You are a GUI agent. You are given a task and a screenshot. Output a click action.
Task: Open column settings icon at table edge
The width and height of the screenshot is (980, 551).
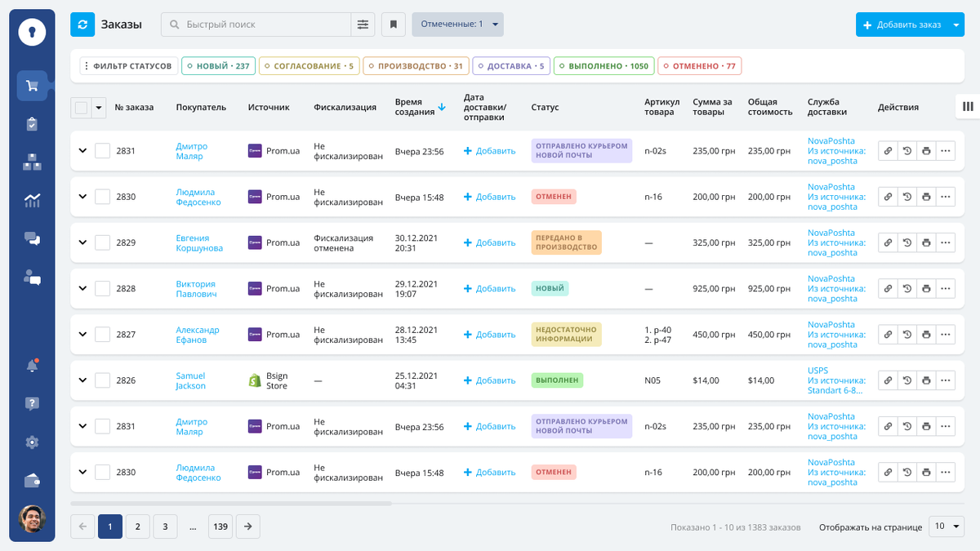(968, 106)
